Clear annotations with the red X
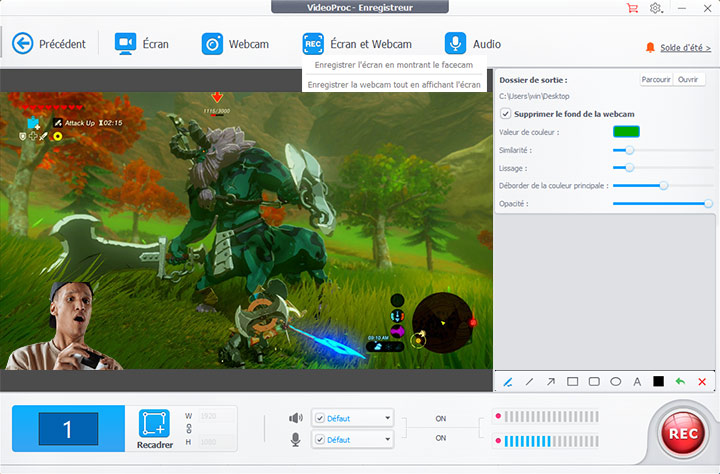 (x=702, y=382)
